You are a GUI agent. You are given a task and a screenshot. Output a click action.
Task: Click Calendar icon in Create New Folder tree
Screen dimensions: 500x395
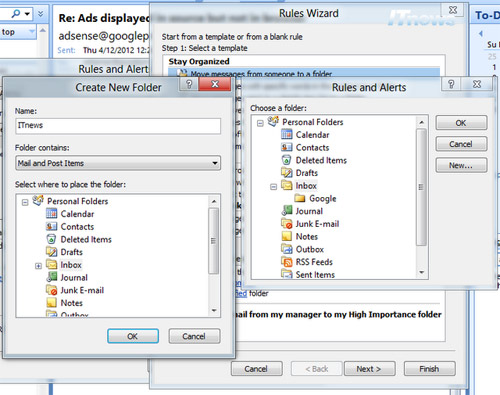(51, 214)
